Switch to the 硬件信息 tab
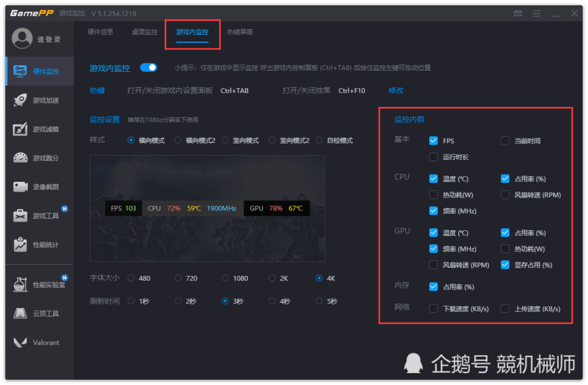This screenshot has width=588, height=385. (x=101, y=32)
